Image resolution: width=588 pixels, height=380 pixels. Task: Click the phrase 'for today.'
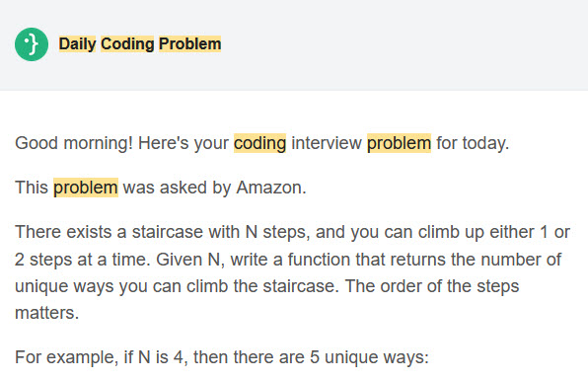473,143
